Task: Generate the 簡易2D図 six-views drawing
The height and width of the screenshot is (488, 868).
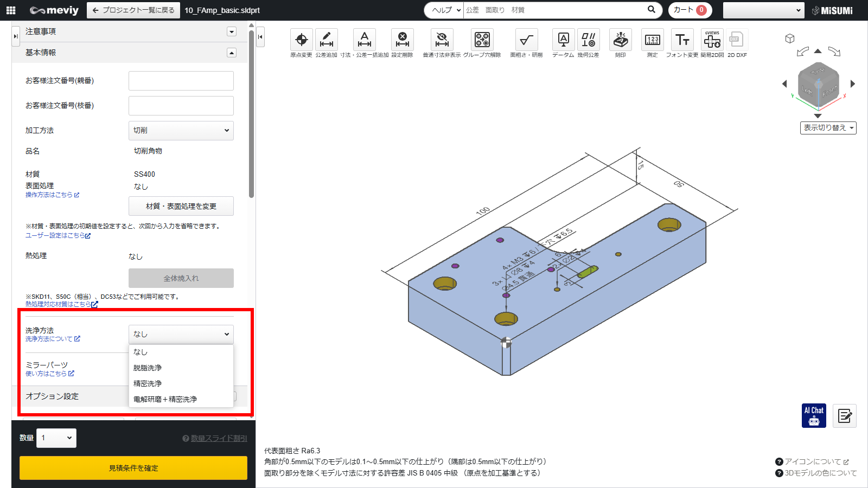Action: pos(712,40)
